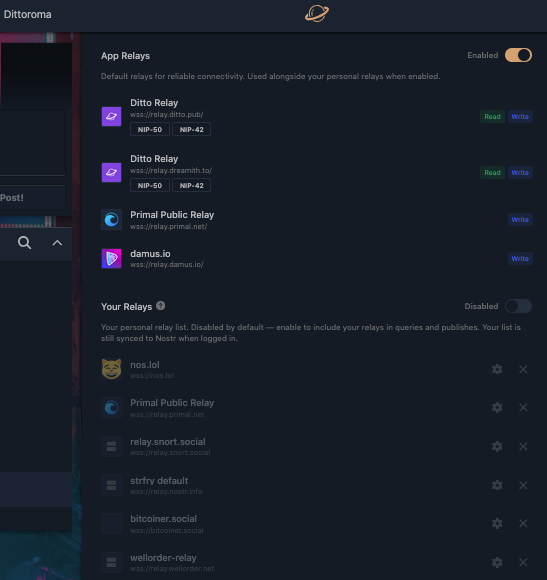Screen dimensions: 547x580
Task: Click NIP-42 tag under relay.ditto.pub
Action: coord(192,129)
